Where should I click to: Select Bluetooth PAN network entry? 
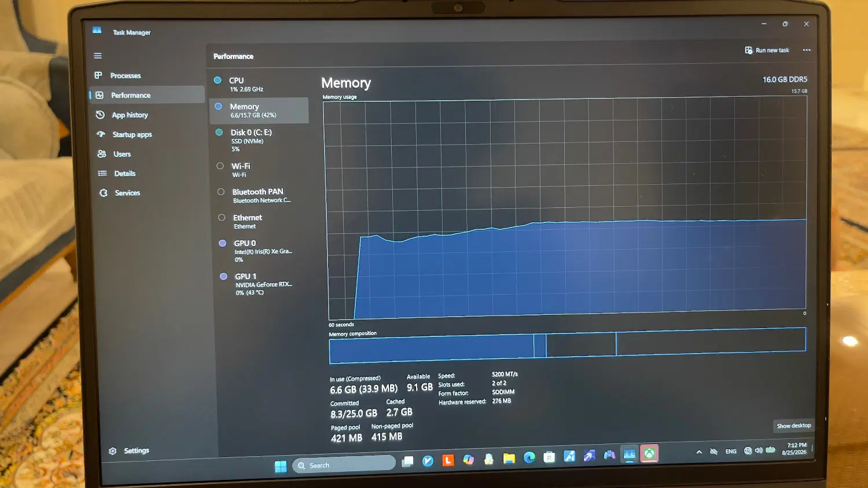point(261,196)
